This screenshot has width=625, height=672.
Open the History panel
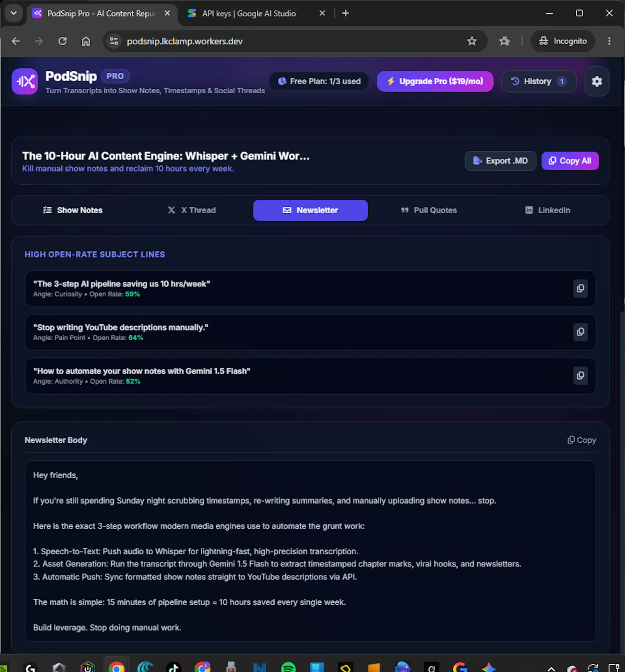click(539, 81)
